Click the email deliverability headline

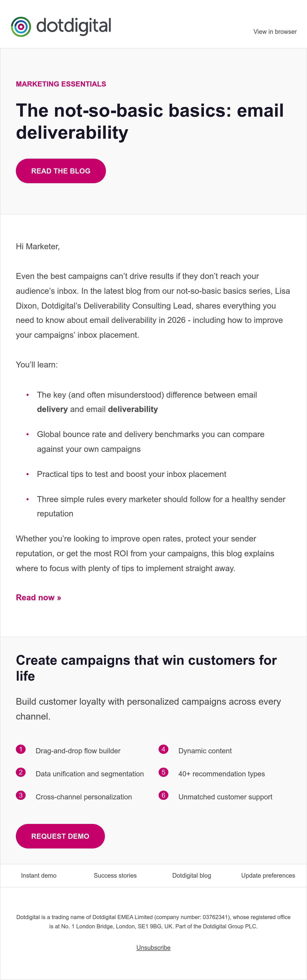pos(150,121)
